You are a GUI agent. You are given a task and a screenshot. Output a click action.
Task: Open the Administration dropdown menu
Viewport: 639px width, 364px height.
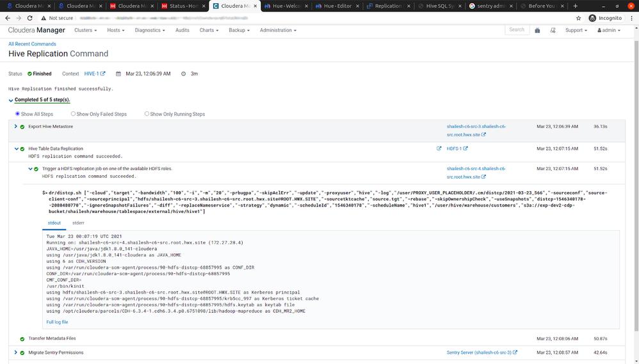(279, 30)
